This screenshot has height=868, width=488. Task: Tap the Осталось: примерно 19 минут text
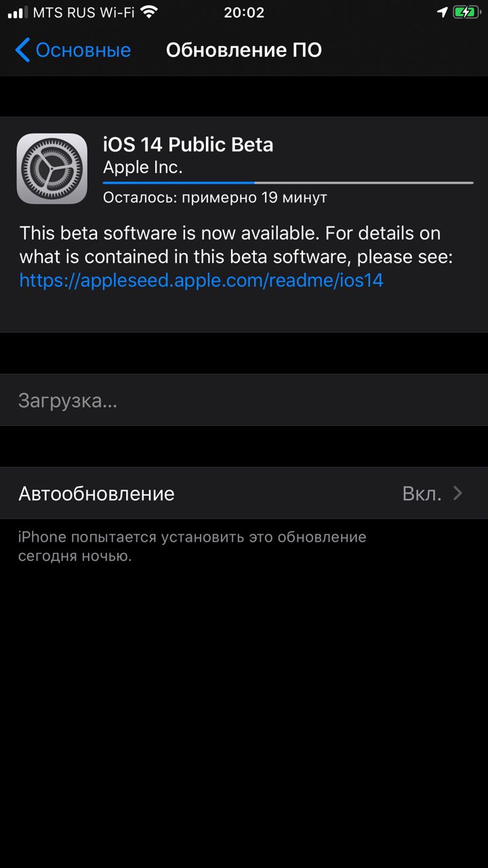click(215, 197)
